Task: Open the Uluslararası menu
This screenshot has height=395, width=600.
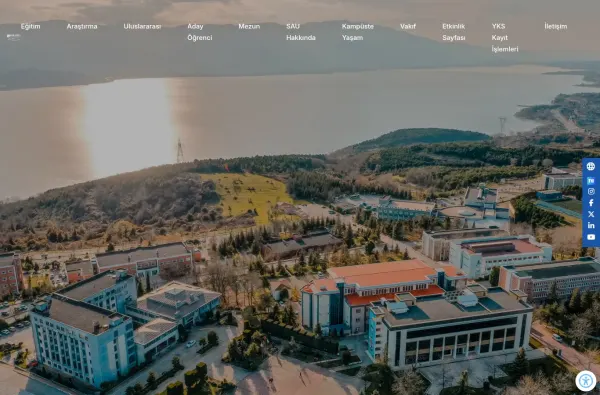Action: tap(142, 26)
